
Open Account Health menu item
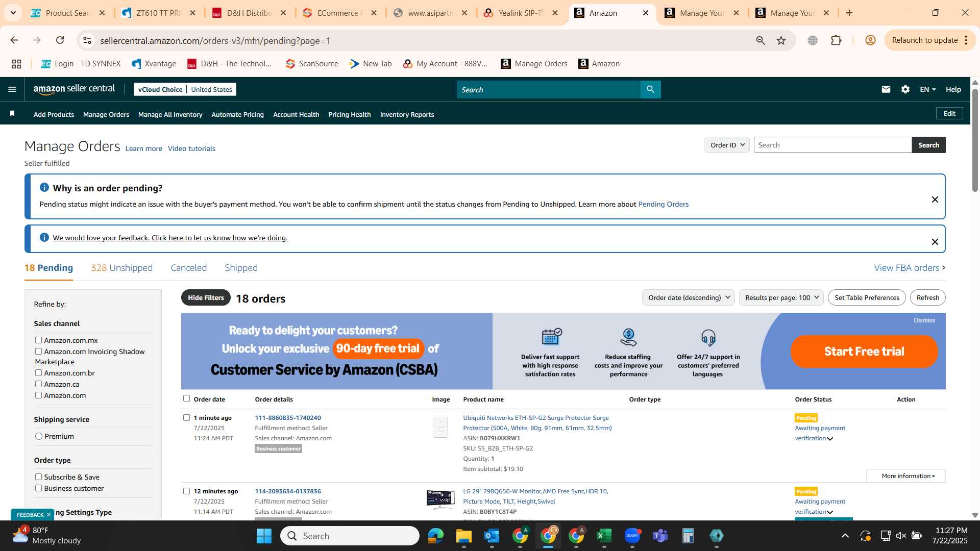point(296,114)
